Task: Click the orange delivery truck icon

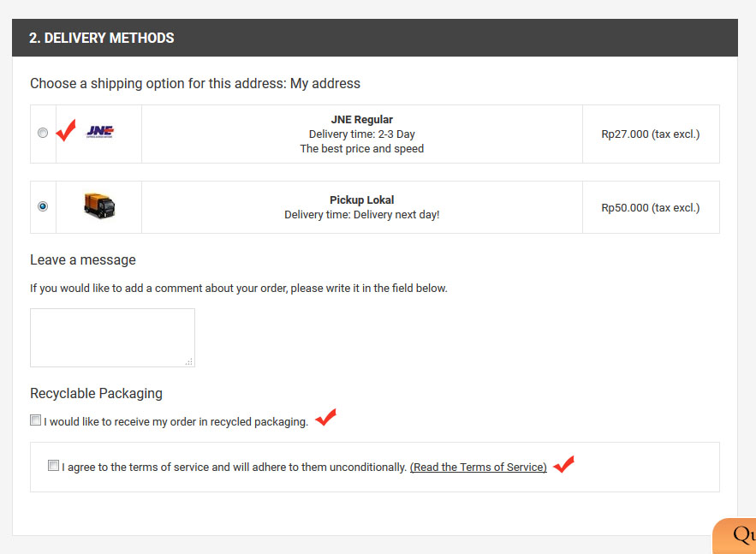Action: (x=99, y=206)
